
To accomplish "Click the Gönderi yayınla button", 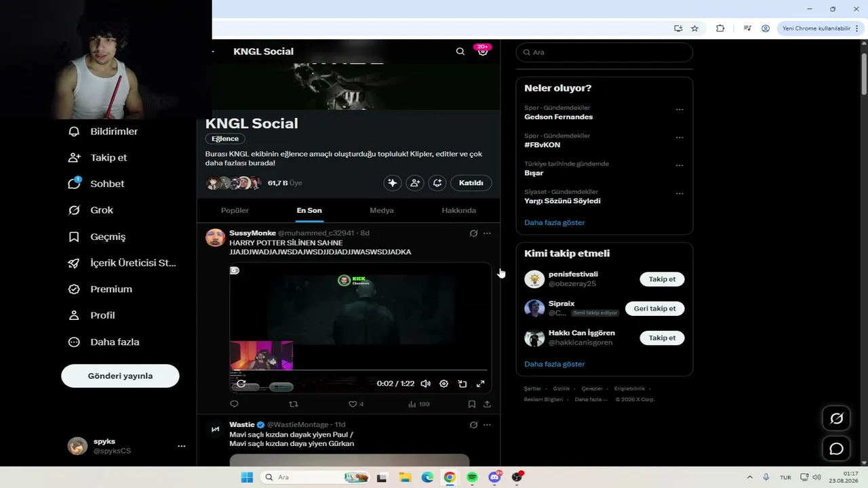I will pos(120,376).
